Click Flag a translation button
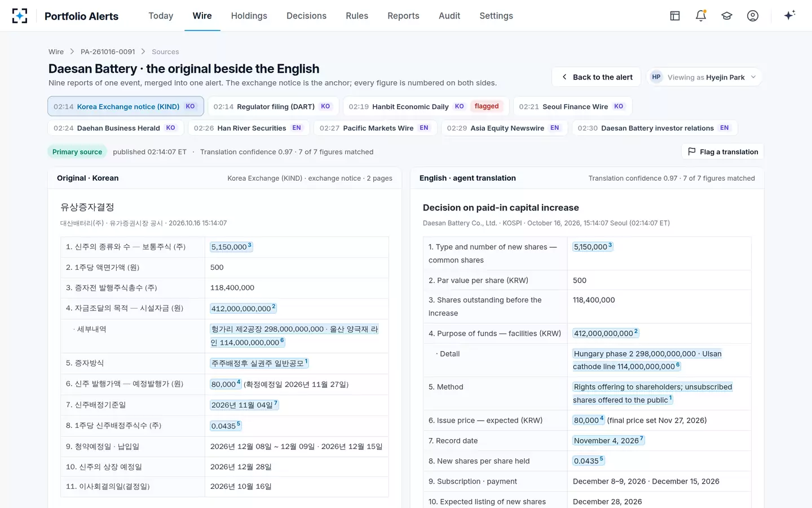 [x=722, y=151]
